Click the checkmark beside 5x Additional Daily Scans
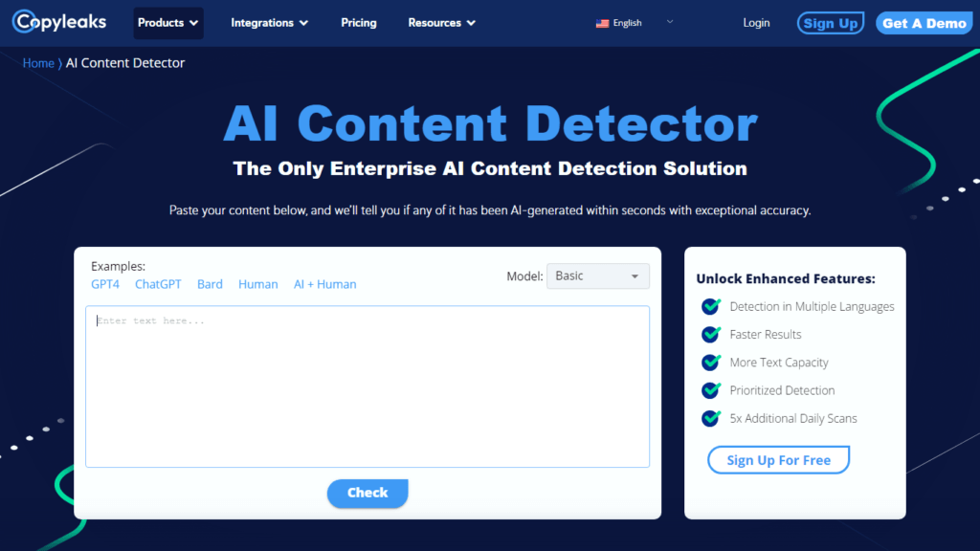The image size is (980, 551). [x=711, y=418]
